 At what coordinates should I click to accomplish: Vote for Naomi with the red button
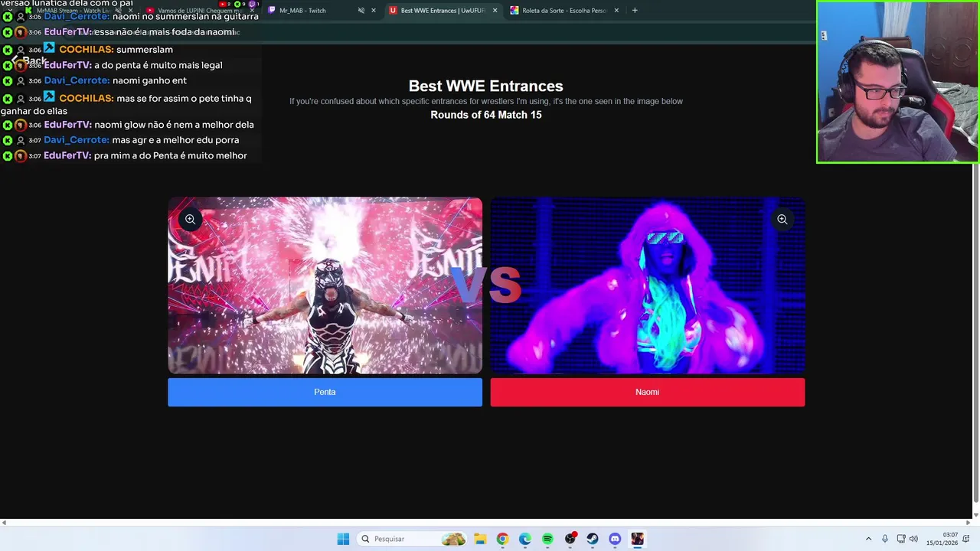click(647, 392)
